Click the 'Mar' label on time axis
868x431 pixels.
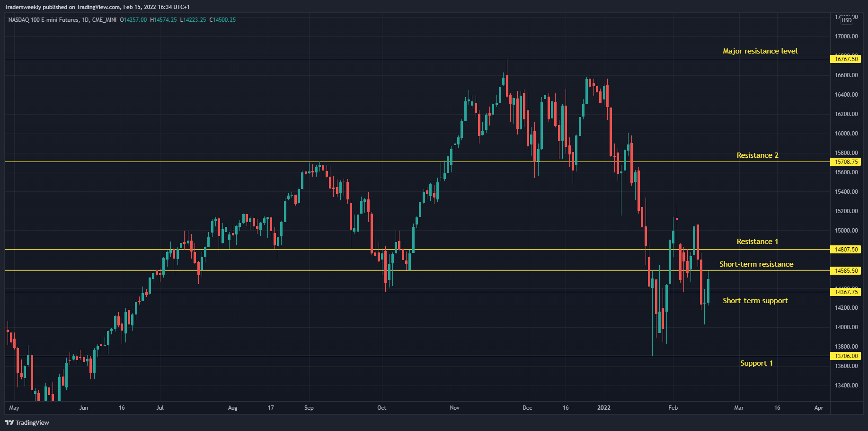pyautogui.click(x=739, y=408)
